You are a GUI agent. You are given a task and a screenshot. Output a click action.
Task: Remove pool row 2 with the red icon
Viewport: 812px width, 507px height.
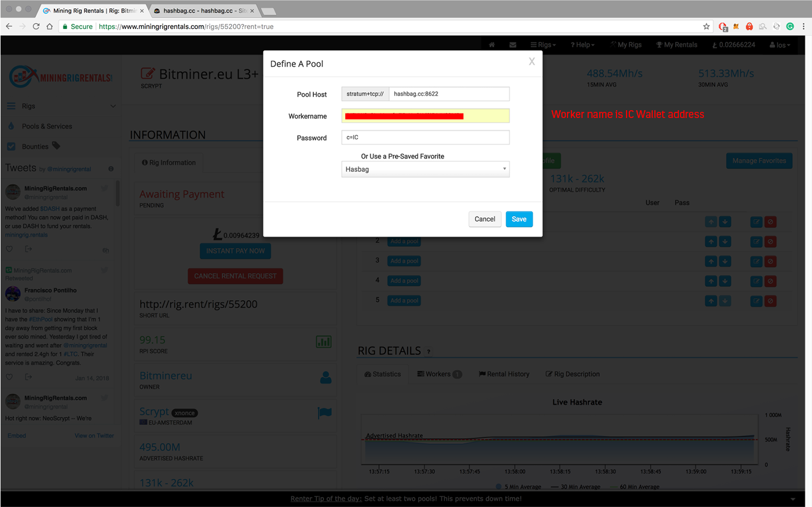[770, 242]
